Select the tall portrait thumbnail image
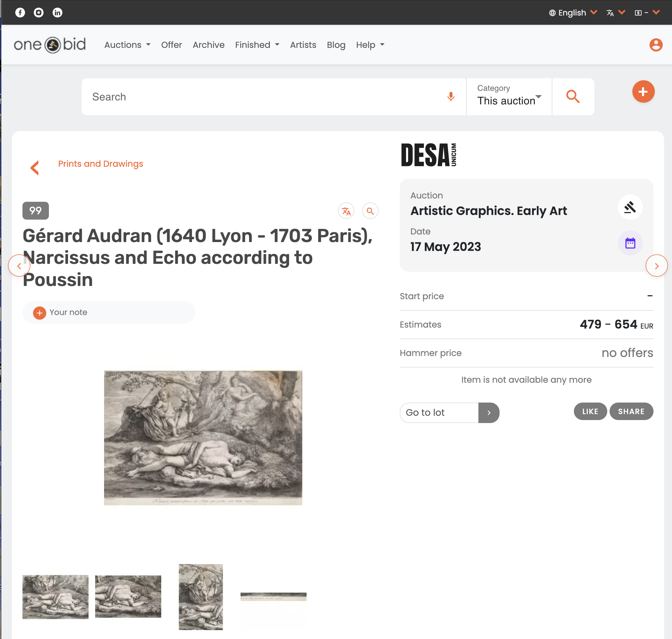The image size is (672, 639). click(201, 597)
